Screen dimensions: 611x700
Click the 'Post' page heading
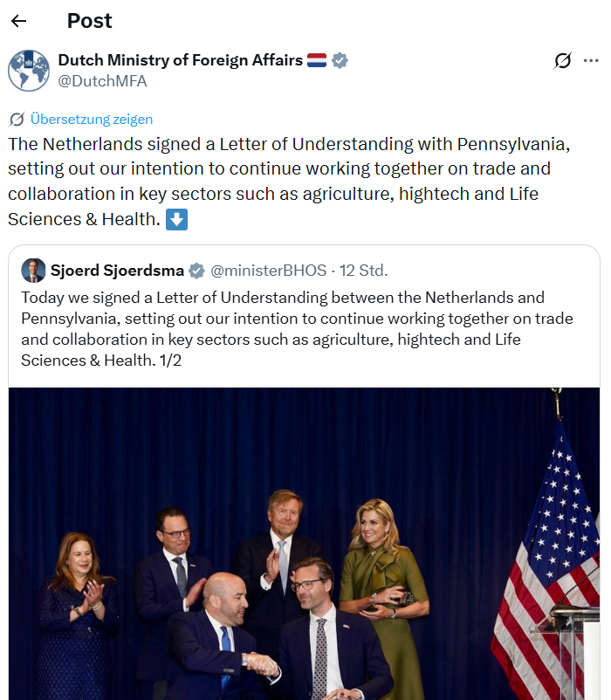pyautogui.click(x=89, y=21)
